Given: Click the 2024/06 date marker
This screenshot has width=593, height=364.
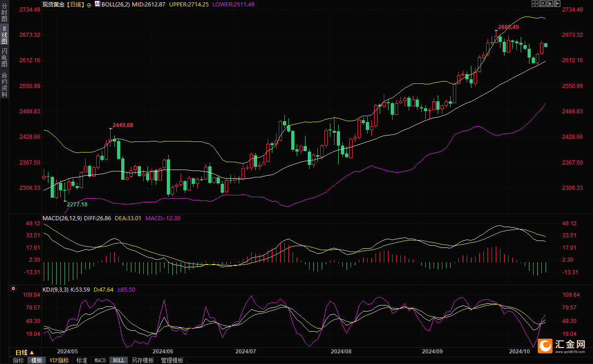Looking at the screenshot, I should click(163, 351).
